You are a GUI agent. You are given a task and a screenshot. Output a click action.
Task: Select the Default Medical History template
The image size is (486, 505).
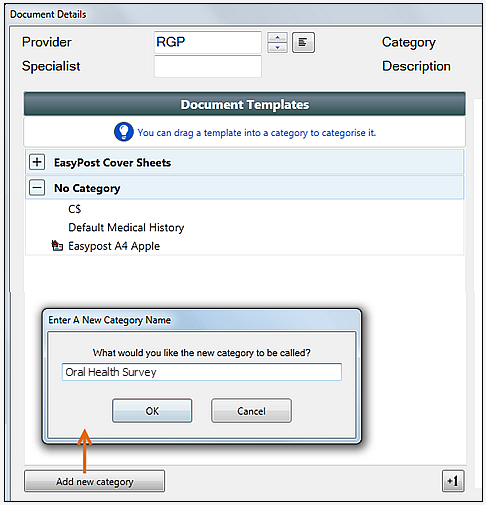click(126, 227)
